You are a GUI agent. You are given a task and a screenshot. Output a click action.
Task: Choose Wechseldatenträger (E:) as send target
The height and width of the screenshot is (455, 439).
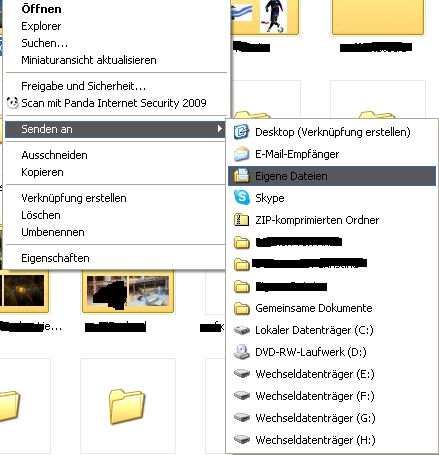(x=332, y=374)
